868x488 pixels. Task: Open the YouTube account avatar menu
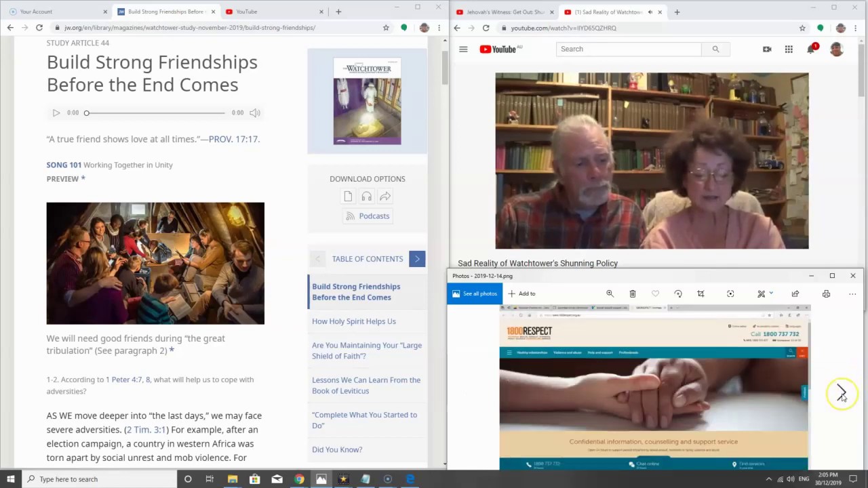point(837,49)
